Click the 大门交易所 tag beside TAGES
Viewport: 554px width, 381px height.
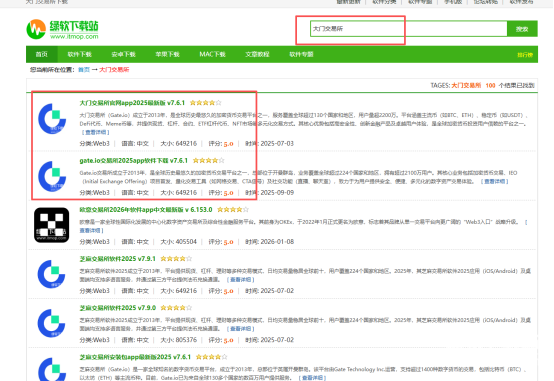coord(466,86)
